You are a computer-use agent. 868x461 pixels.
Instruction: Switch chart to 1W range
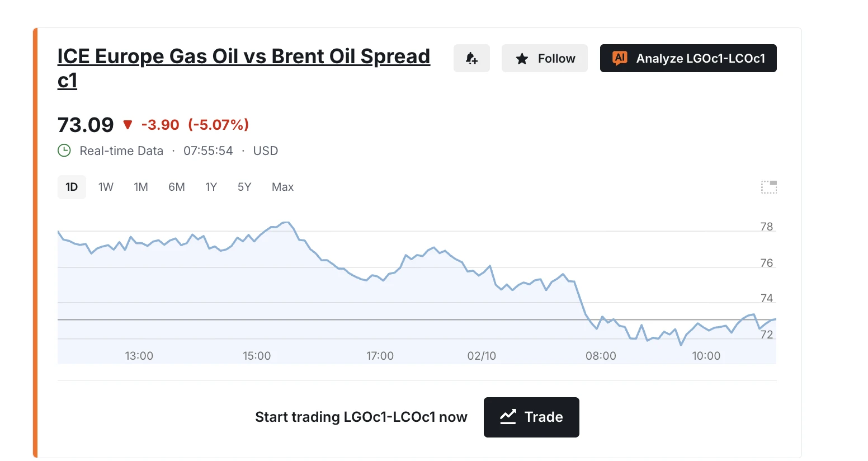pyautogui.click(x=106, y=187)
